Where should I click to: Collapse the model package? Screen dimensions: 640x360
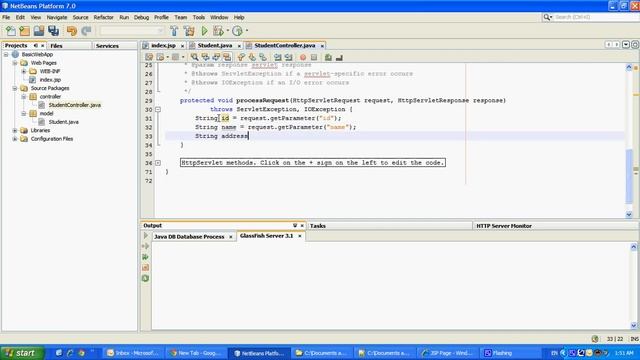click(x=24, y=113)
